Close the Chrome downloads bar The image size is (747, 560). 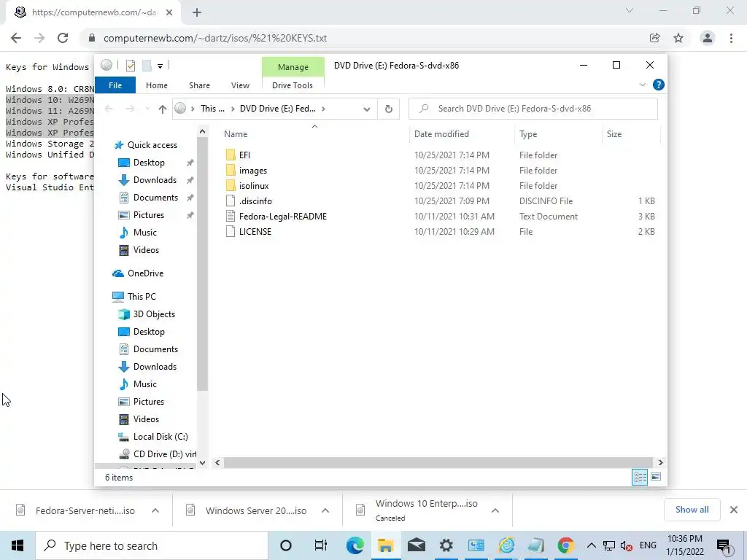734,510
